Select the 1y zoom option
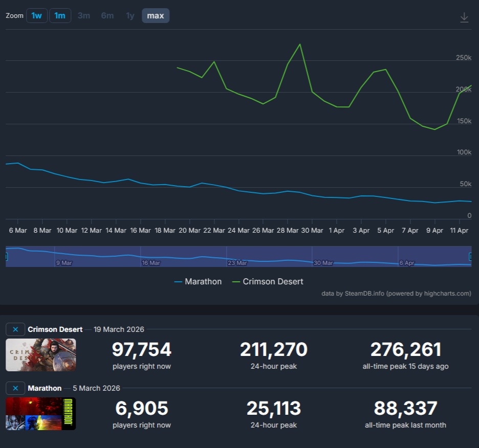 130,15
